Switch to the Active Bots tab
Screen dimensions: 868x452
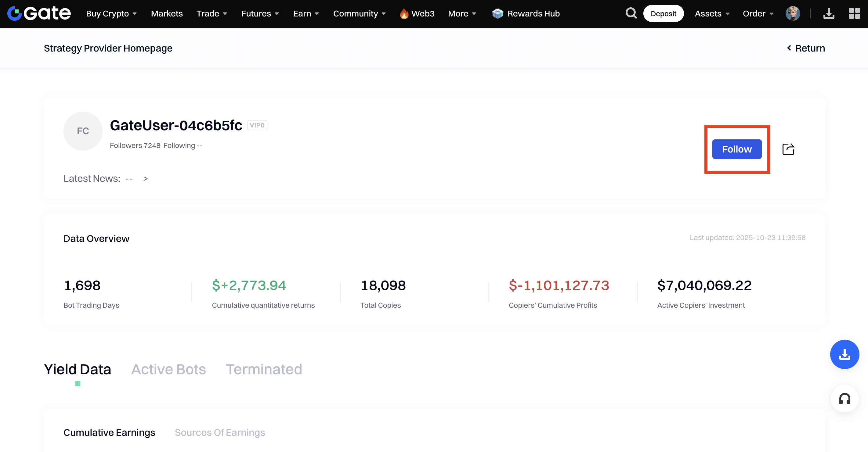click(168, 369)
